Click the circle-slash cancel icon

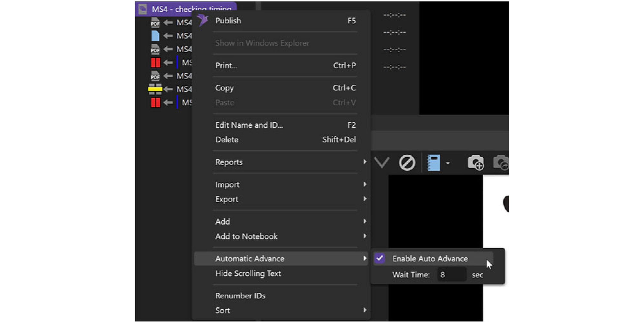point(407,163)
